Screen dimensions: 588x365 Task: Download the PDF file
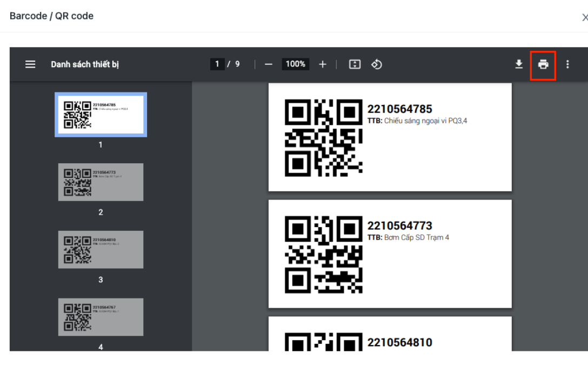(x=519, y=64)
